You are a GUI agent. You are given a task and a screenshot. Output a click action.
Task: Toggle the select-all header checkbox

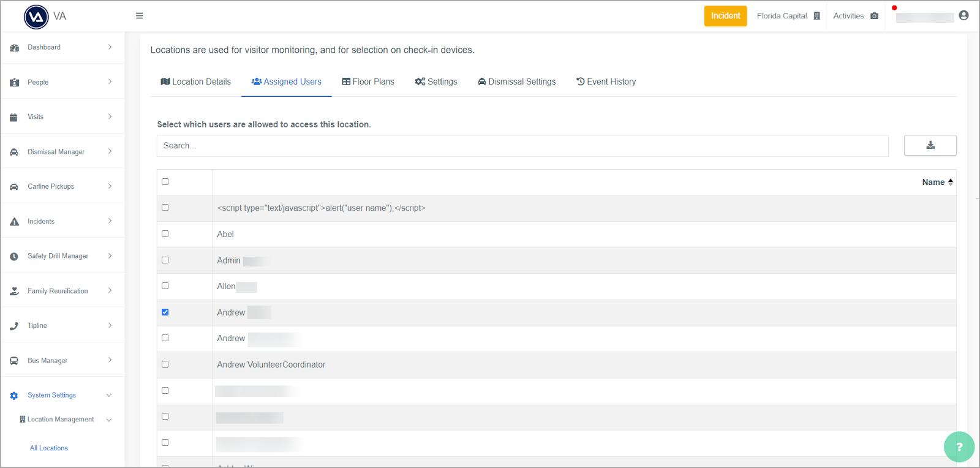point(165,182)
